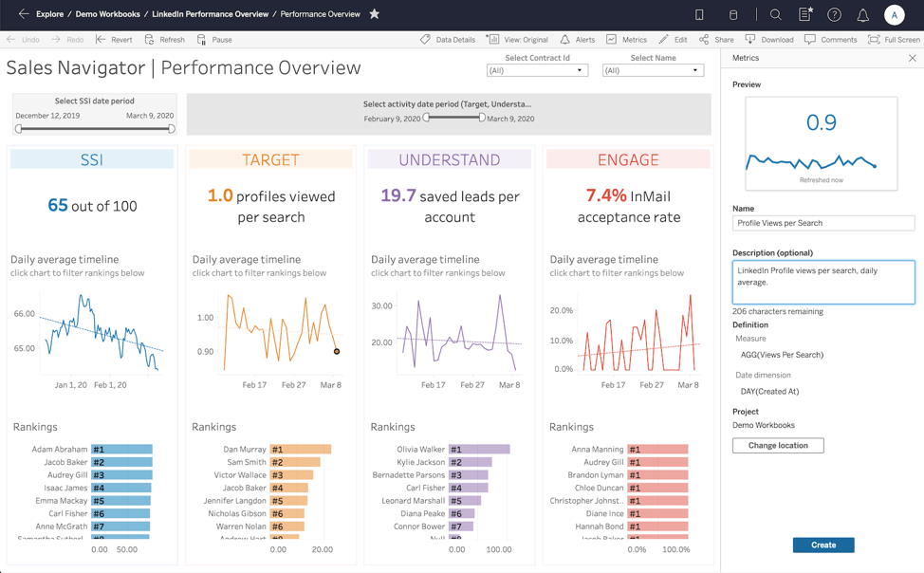Click the UNDERSTAND daily average line chart
Screen dimensions: 924x573
click(460, 333)
